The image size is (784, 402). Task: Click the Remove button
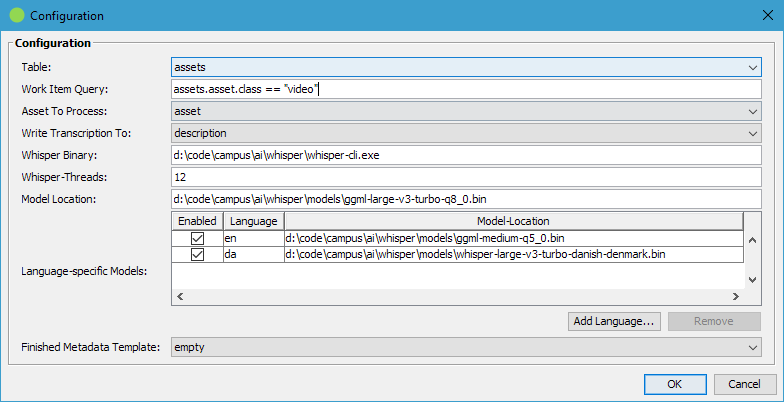(x=714, y=322)
